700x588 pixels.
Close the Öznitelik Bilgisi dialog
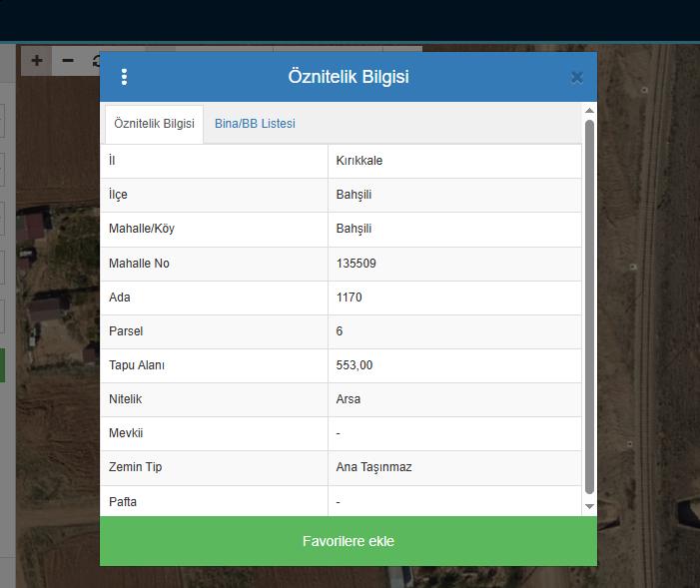pyautogui.click(x=576, y=77)
